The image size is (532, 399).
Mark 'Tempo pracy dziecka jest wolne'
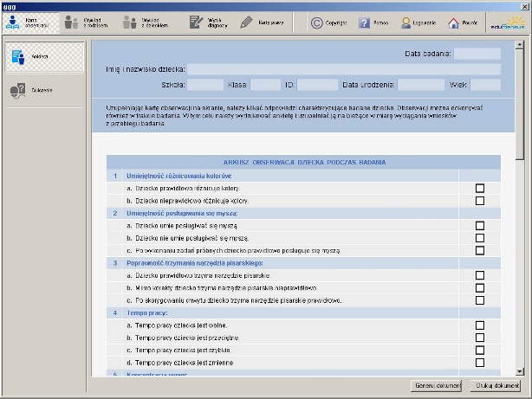tap(480, 325)
